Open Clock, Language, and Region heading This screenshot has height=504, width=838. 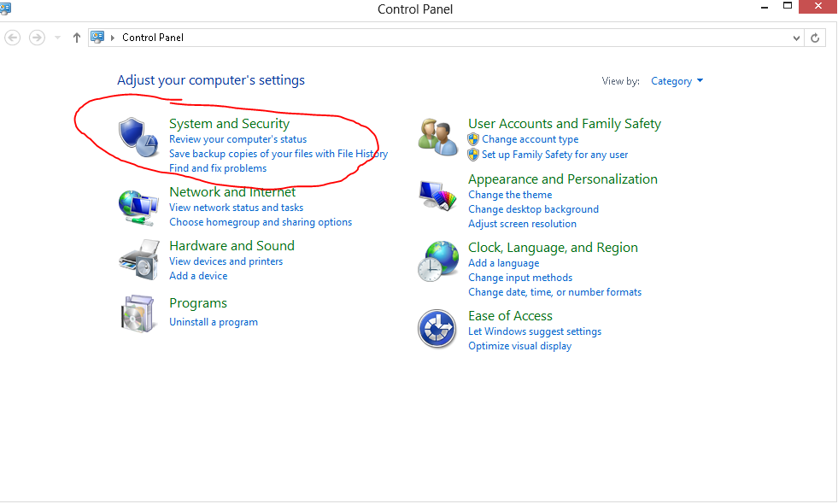pyautogui.click(x=554, y=248)
